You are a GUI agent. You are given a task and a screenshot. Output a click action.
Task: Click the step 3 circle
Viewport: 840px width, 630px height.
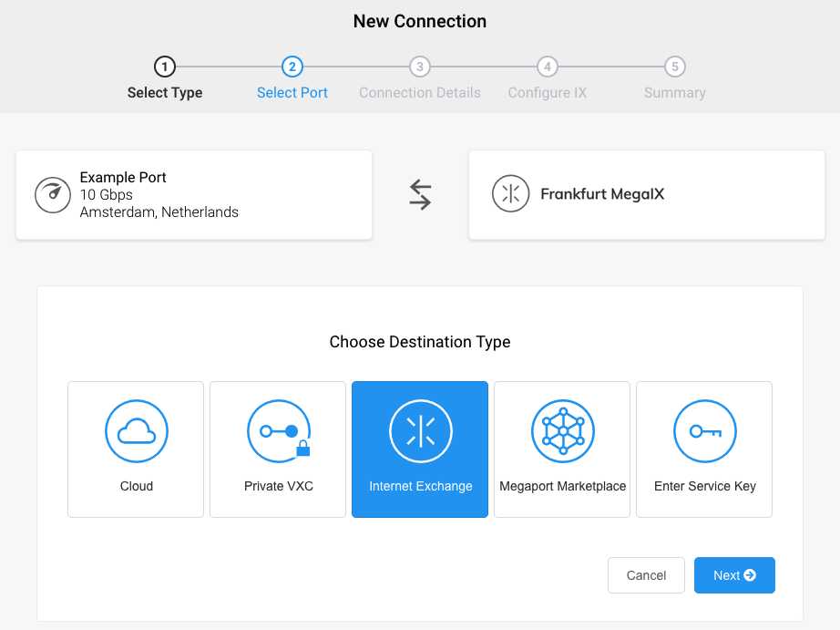[x=420, y=67]
